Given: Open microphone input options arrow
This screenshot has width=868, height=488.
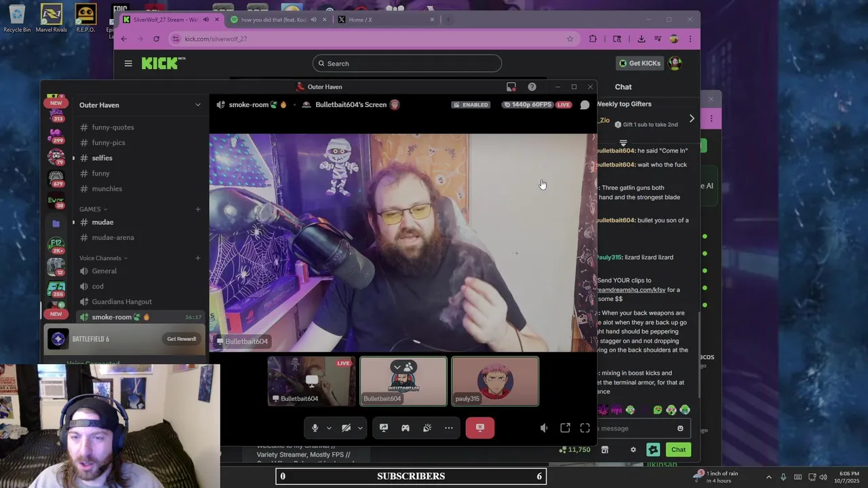Looking at the screenshot, I should coord(329,428).
